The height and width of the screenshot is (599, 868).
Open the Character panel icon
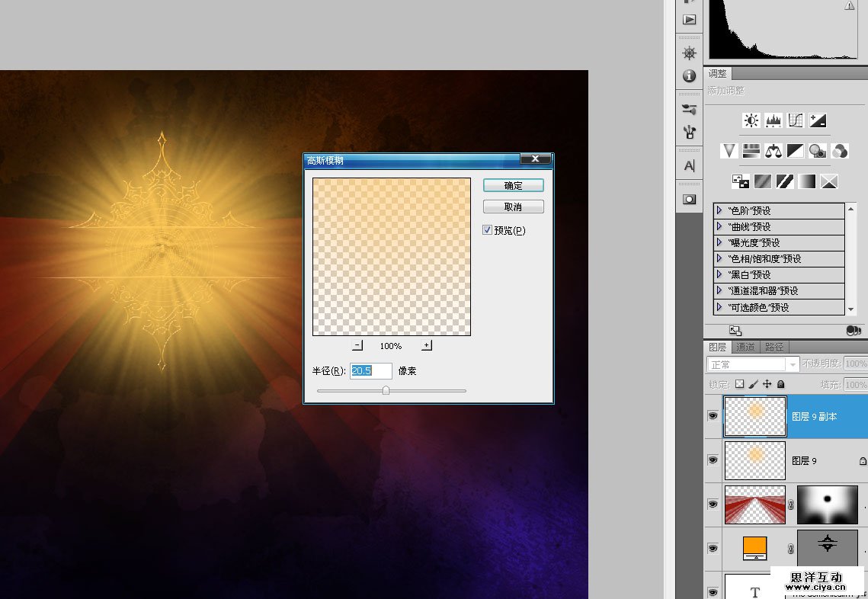point(689,165)
